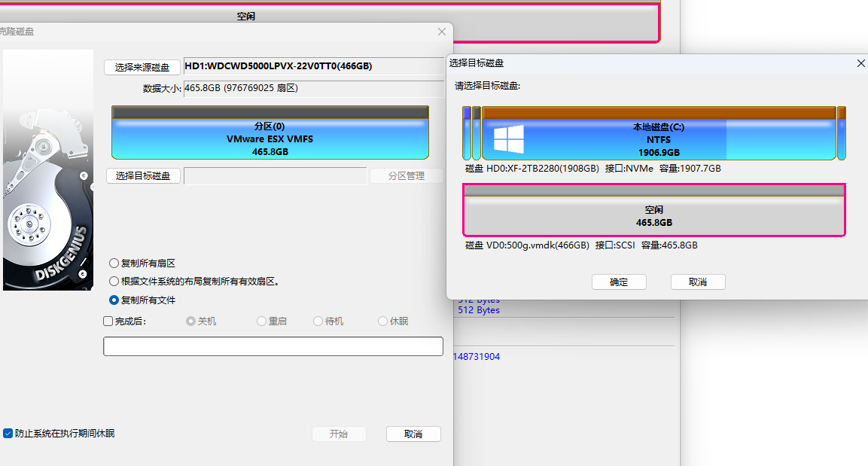Enable the 完成后 checkbox
The width and height of the screenshot is (868, 466).
point(108,321)
